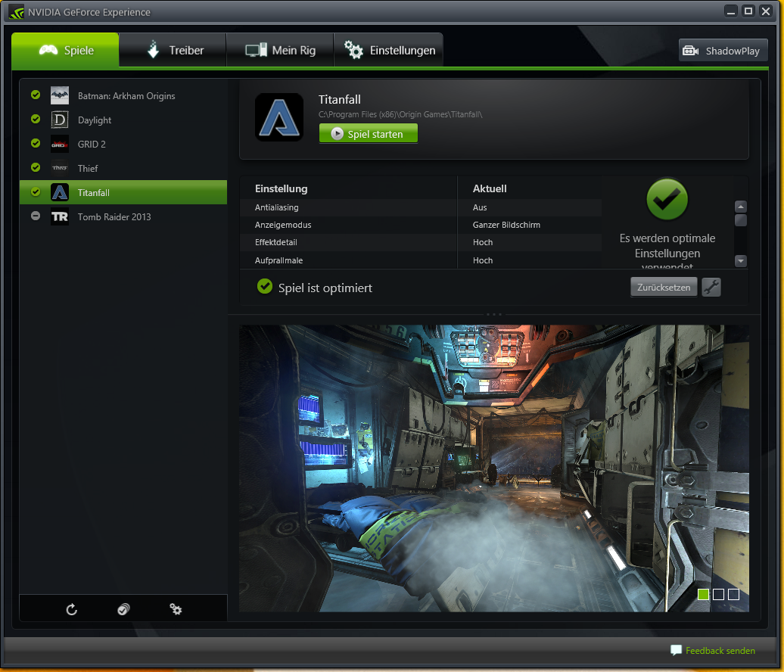Maximize the GeForce Experience window
The height and width of the screenshot is (672, 784).
point(748,11)
